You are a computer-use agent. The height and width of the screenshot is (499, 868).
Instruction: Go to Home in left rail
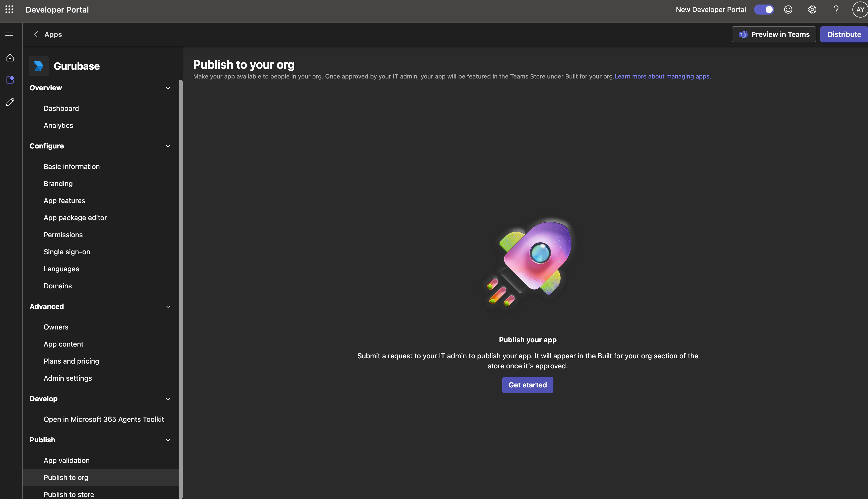click(10, 58)
